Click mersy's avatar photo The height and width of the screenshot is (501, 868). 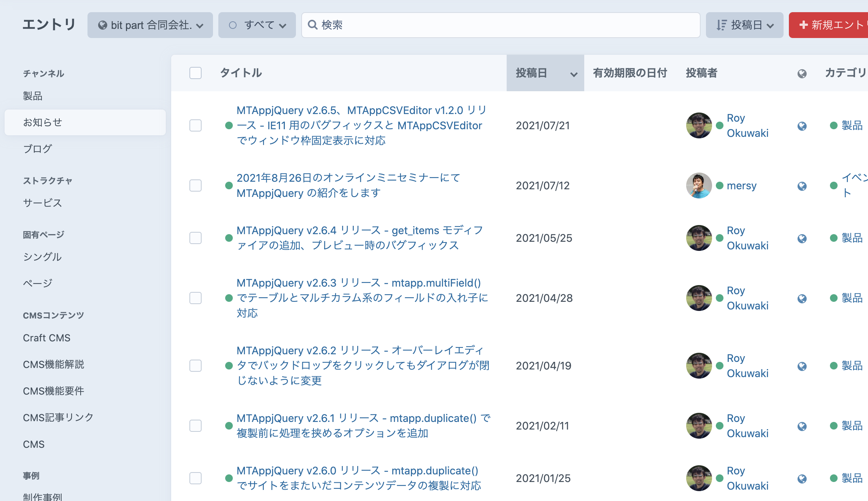699,185
